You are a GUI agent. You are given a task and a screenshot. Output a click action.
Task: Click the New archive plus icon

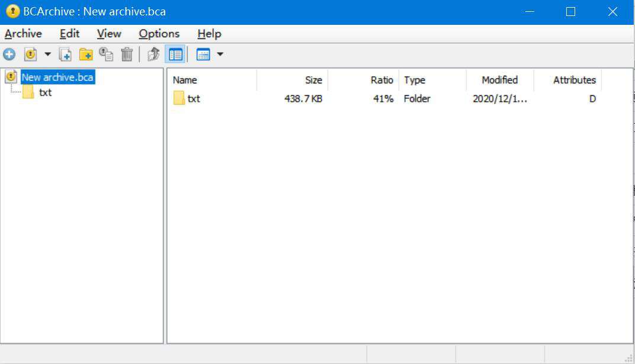click(x=9, y=54)
